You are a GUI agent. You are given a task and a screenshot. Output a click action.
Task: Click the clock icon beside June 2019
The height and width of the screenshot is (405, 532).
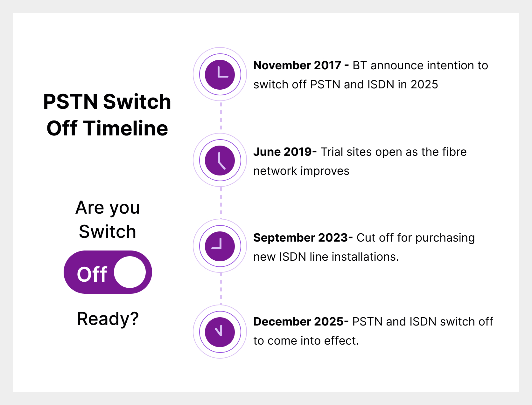point(220,160)
